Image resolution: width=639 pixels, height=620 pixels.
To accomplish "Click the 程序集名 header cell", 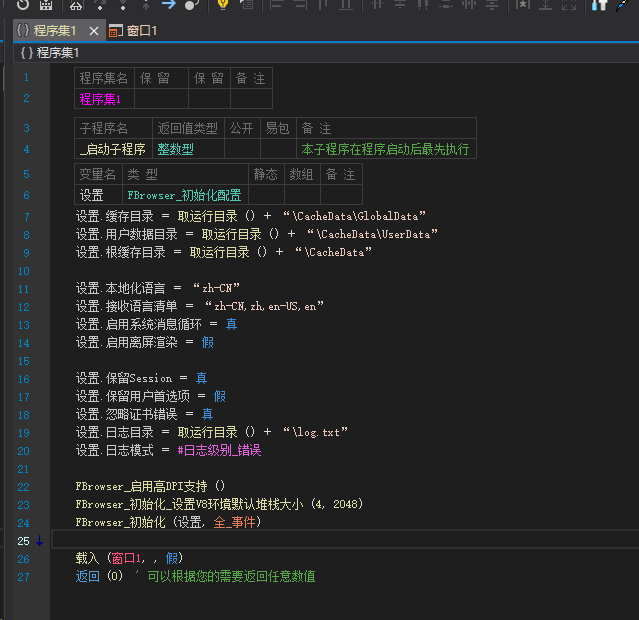I will point(104,78).
